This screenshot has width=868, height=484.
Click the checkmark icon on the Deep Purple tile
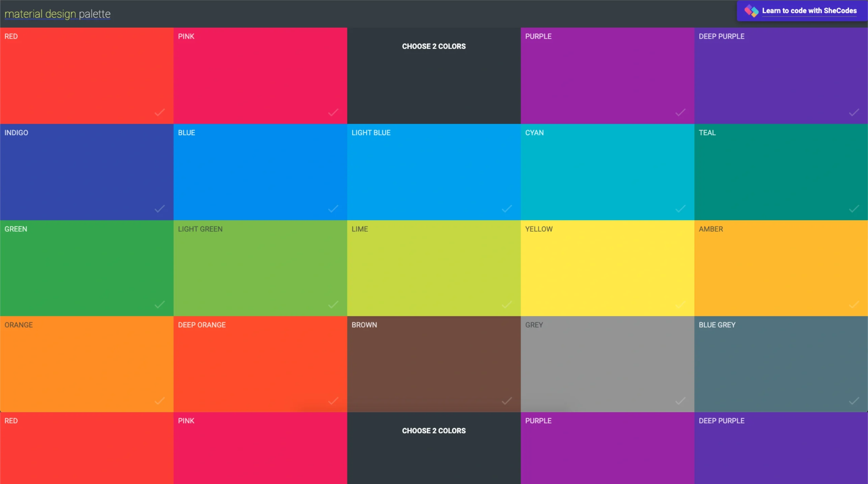point(854,112)
